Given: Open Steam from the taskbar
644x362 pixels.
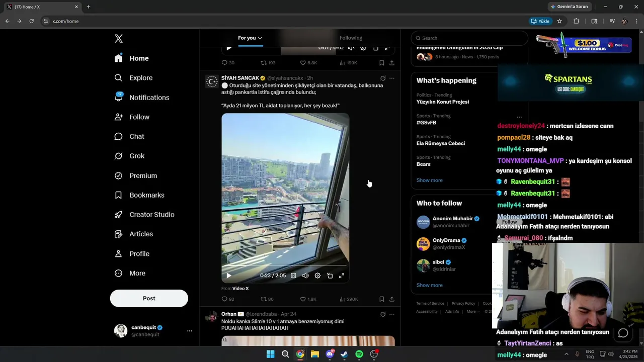Looking at the screenshot, I should [344, 354].
